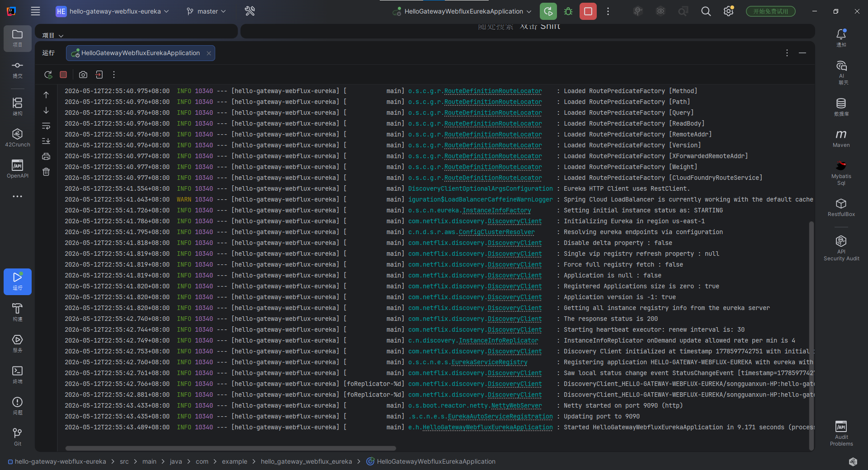
Task: Open the run configuration dropdown
Action: 462,11
